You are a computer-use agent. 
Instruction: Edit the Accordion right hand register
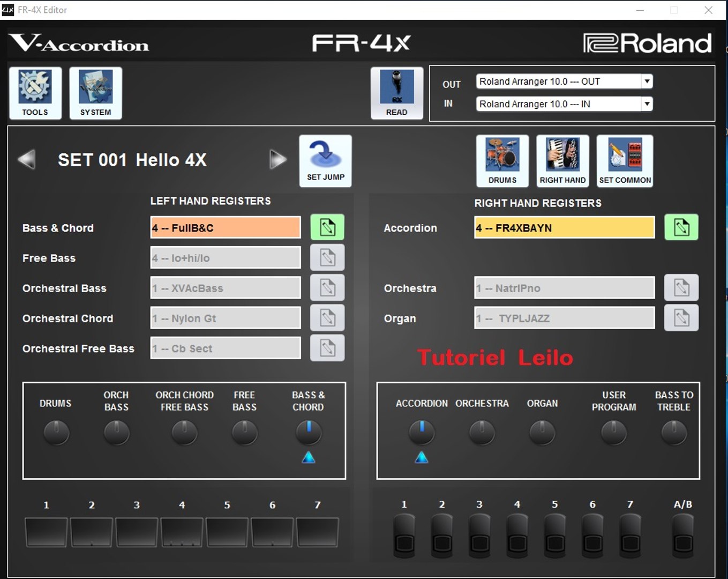coord(681,227)
